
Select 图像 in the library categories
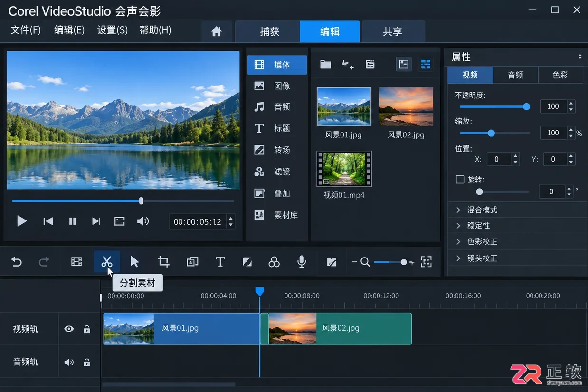coord(277,86)
